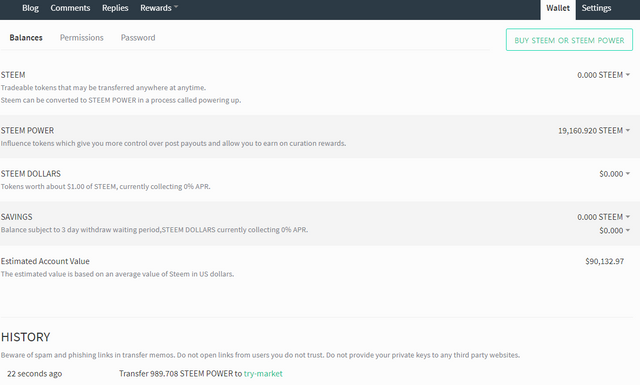Screen dimensions: 640x385
Task: Open the Replies tab
Action: [x=115, y=8]
